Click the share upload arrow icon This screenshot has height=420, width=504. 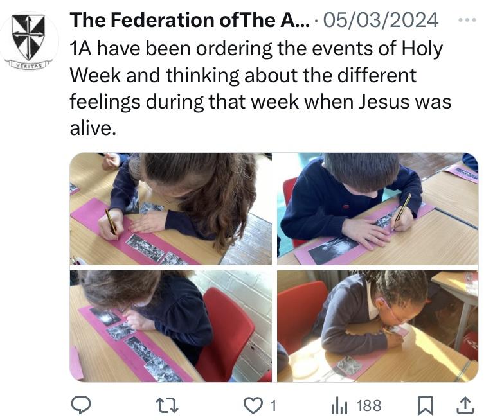click(x=465, y=405)
